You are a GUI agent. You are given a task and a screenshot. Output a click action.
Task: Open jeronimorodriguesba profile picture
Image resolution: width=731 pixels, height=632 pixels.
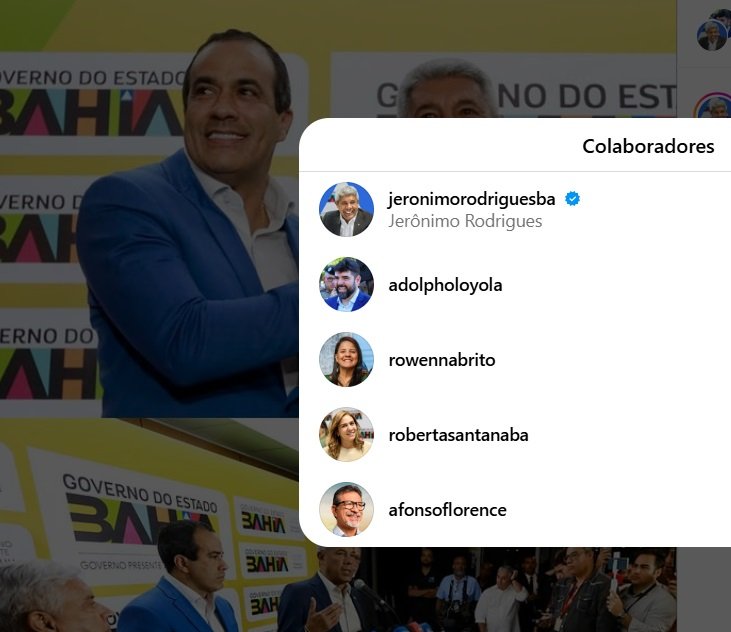pyautogui.click(x=346, y=209)
